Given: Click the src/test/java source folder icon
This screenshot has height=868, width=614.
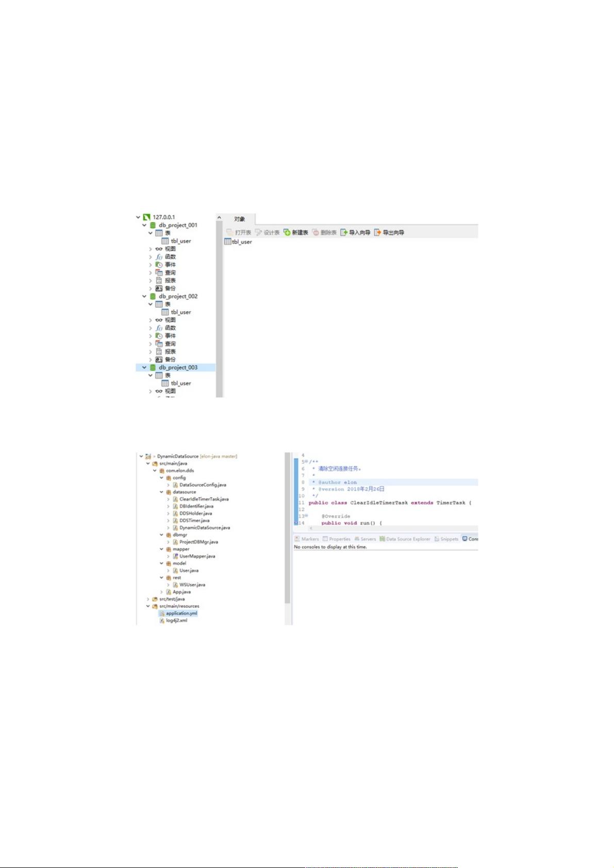Looking at the screenshot, I should click(155, 599).
